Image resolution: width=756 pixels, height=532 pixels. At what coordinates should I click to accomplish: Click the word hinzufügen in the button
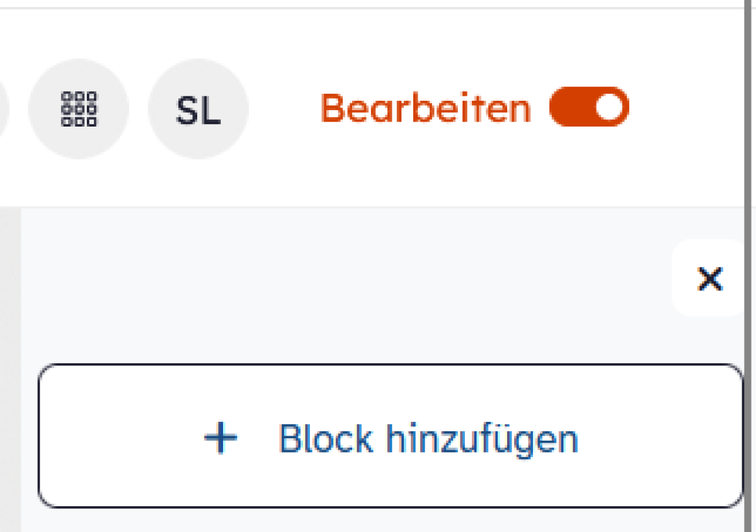481,439
